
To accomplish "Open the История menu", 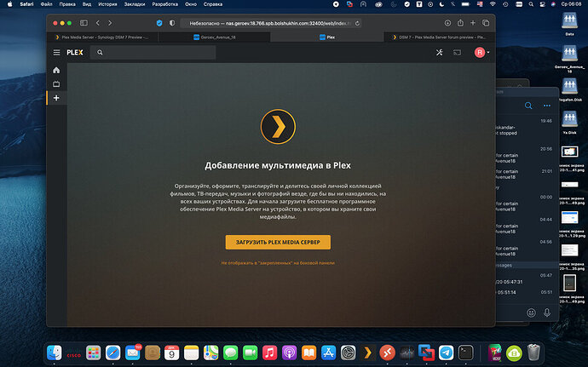I will pos(107,4).
